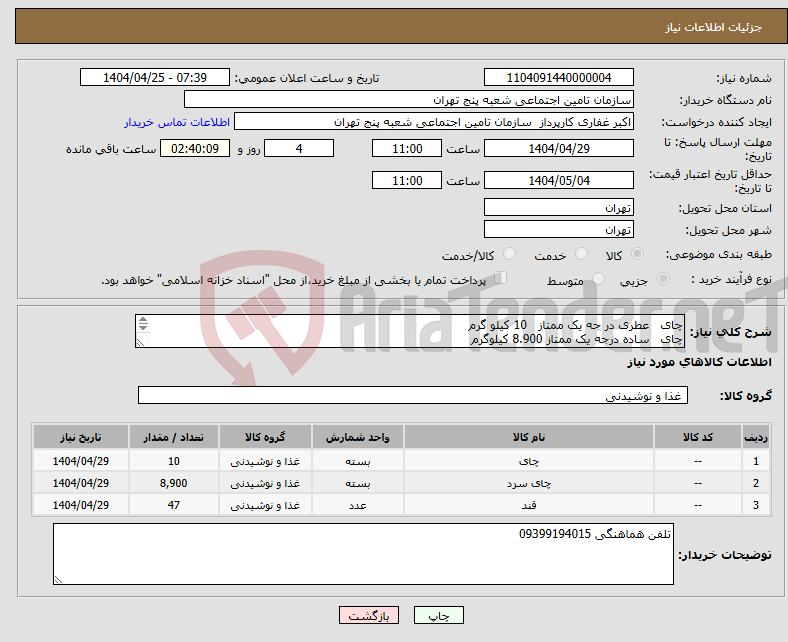Click the اطلاعات کالاهای مورد نیاز heading

[x=699, y=362]
